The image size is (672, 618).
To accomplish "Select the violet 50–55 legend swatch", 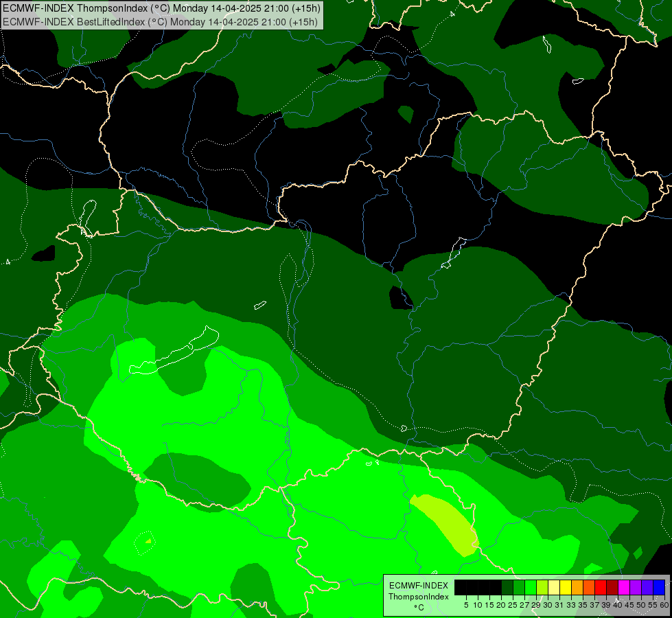I will tap(647, 587).
